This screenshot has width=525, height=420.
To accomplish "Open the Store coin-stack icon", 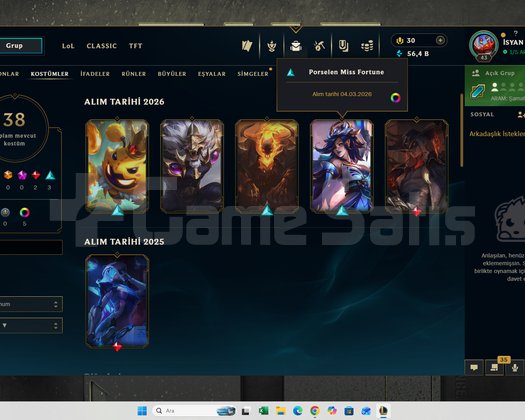I will tap(367, 46).
